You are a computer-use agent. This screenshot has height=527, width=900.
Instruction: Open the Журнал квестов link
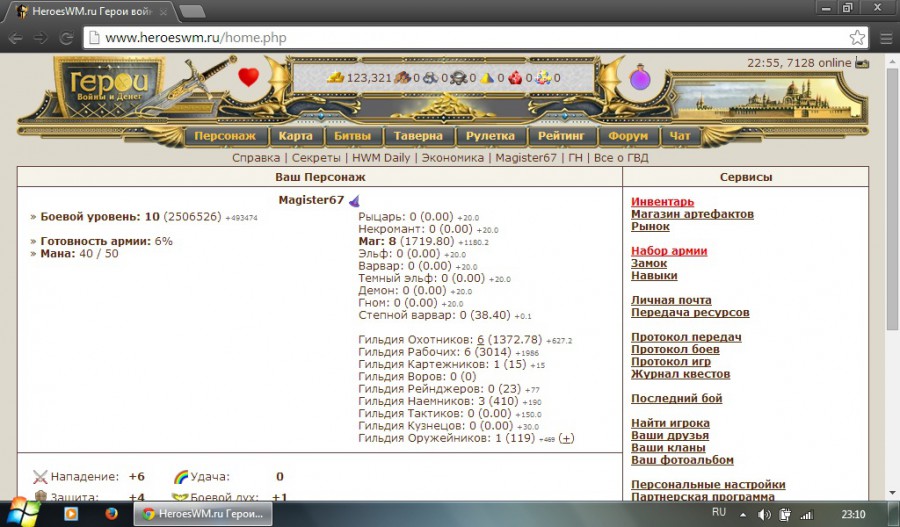680,374
